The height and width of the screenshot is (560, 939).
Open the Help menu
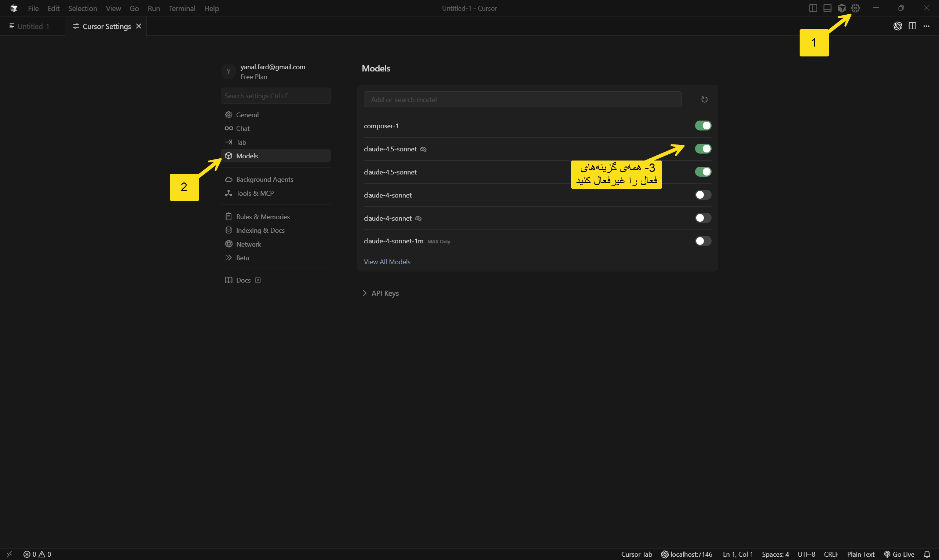point(211,8)
